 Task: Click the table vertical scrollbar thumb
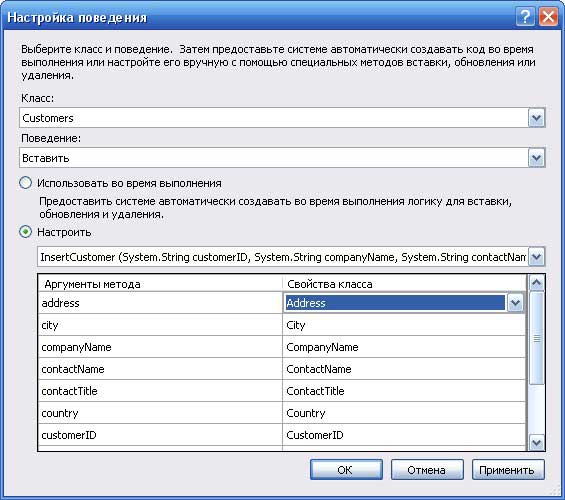537,339
